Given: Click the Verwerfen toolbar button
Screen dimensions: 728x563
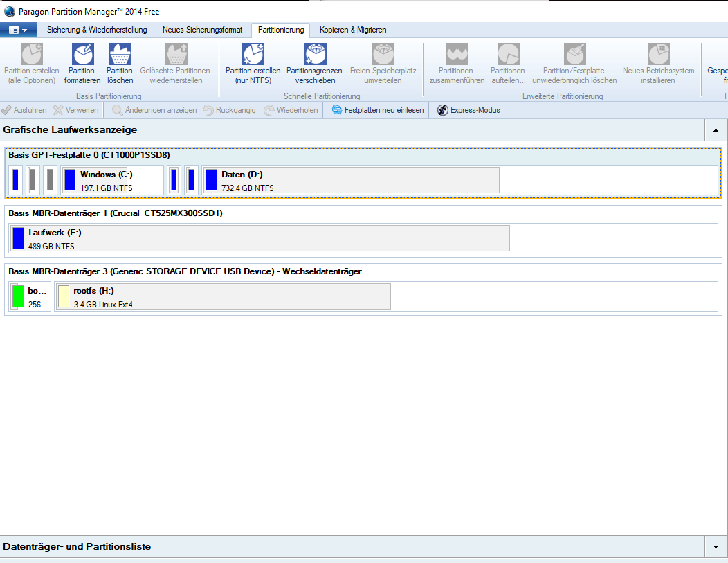Looking at the screenshot, I should pyautogui.click(x=75, y=110).
